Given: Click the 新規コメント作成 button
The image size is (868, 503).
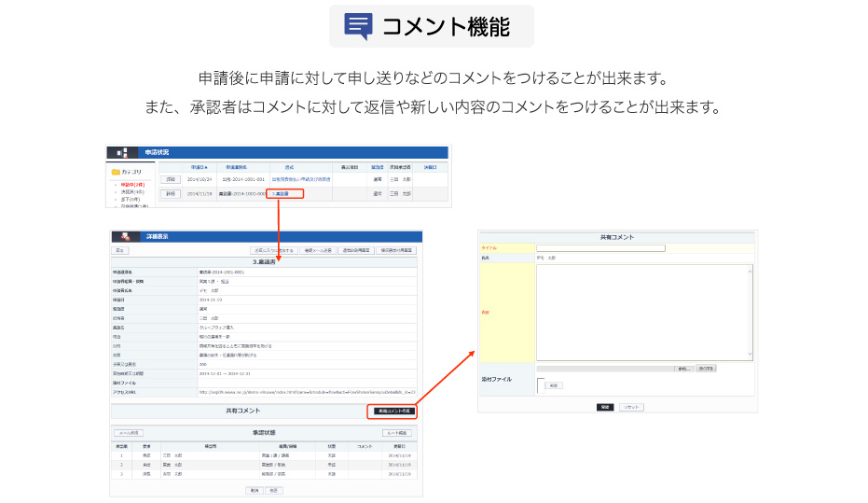Looking at the screenshot, I should coord(394,411).
